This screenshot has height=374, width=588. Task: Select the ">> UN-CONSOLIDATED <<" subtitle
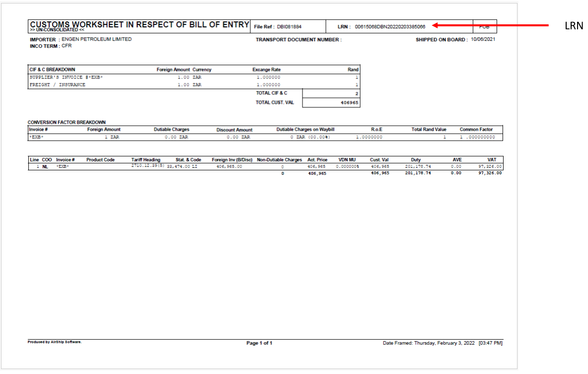click(x=57, y=30)
